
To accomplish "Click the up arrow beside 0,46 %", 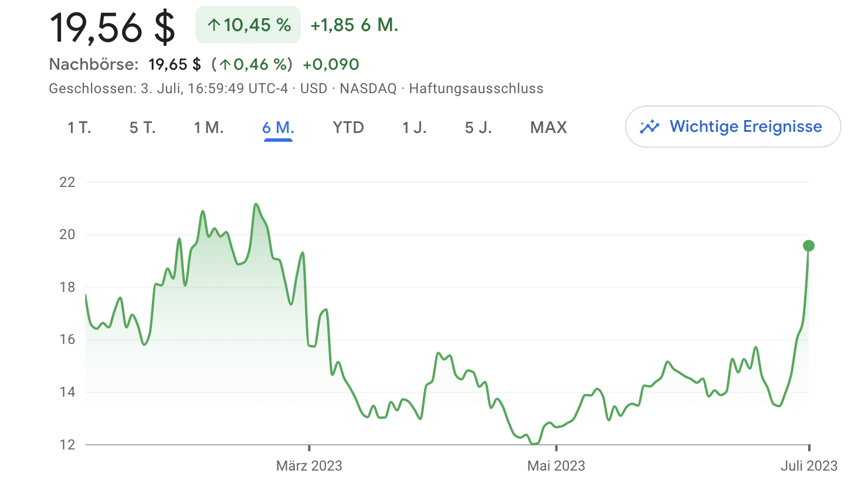I will pyautogui.click(x=225, y=64).
